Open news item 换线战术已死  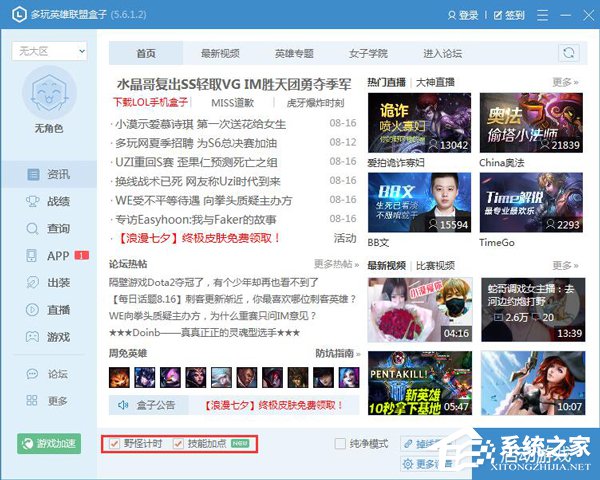[198, 181]
